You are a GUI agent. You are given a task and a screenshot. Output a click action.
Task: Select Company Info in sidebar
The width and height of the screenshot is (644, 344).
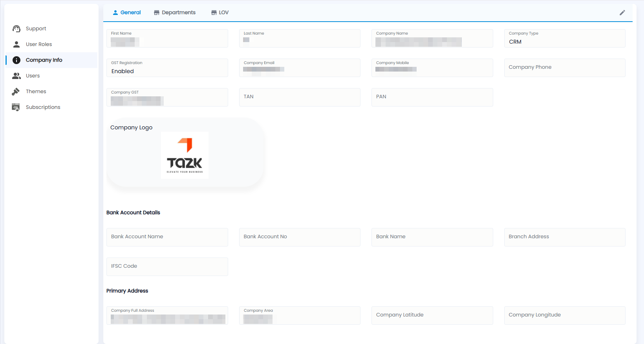(51, 60)
